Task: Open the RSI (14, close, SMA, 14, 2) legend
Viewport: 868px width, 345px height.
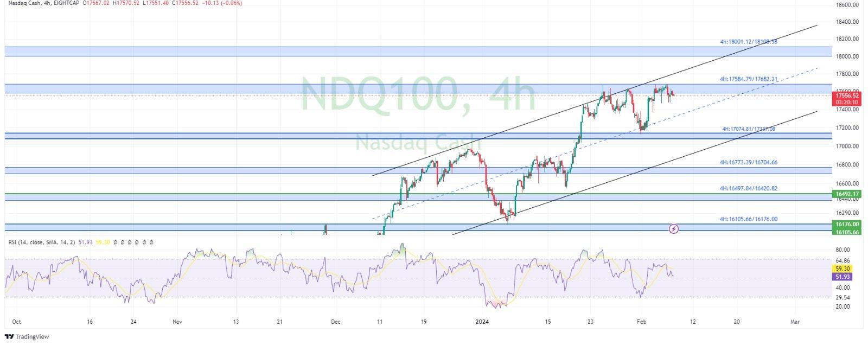Action: coord(42,242)
